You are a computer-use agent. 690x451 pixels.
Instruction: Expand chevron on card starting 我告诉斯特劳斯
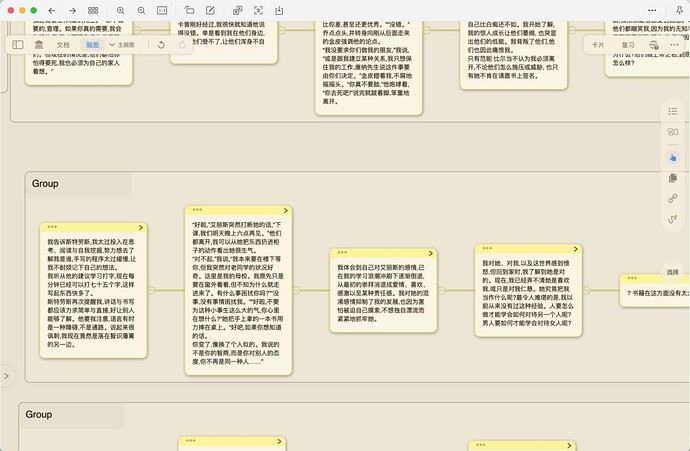[141, 227]
